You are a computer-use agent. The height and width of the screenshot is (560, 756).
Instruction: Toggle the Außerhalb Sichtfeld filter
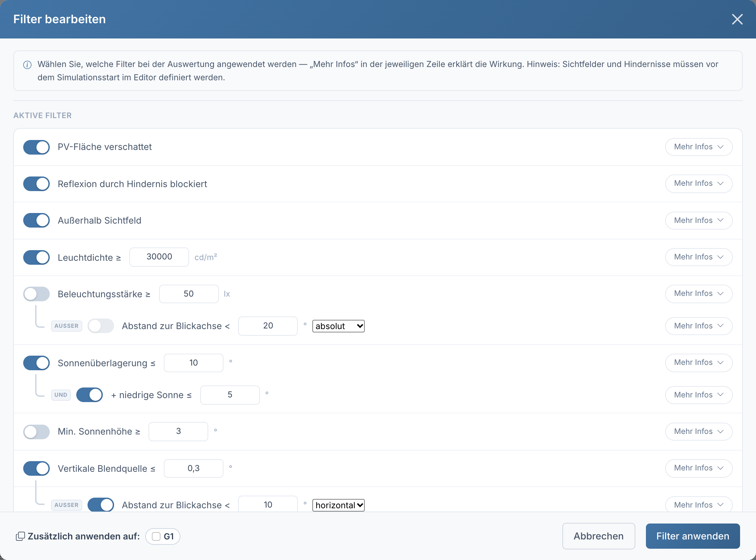coord(36,220)
